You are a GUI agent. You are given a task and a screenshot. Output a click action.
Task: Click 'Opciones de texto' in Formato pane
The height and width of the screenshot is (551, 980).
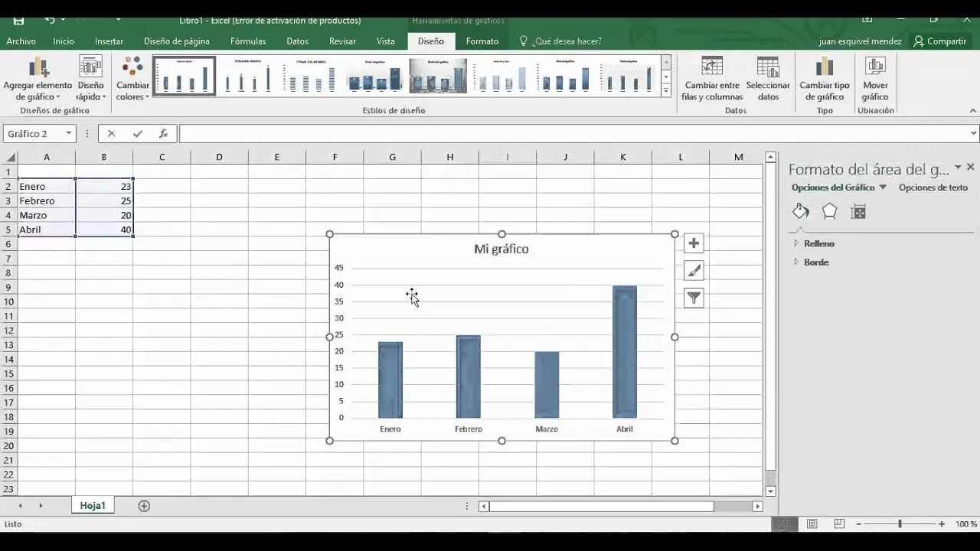click(933, 187)
